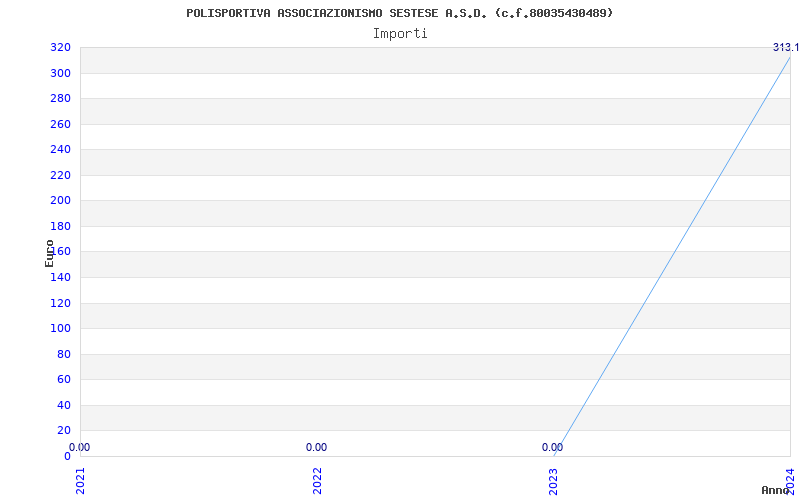Screen dimensions: 800x500
Task: Click the 180 y-axis tick label
Action: (60, 226)
